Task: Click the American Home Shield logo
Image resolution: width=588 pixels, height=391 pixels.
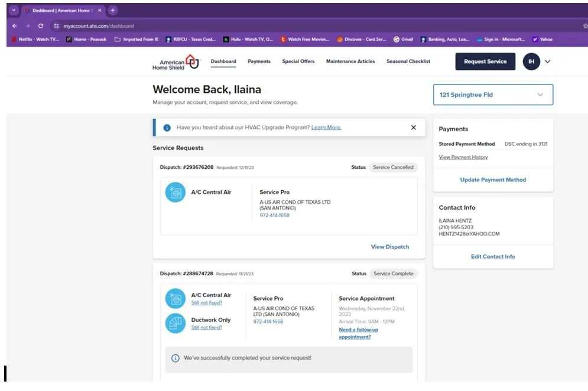Action: pyautogui.click(x=176, y=62)
